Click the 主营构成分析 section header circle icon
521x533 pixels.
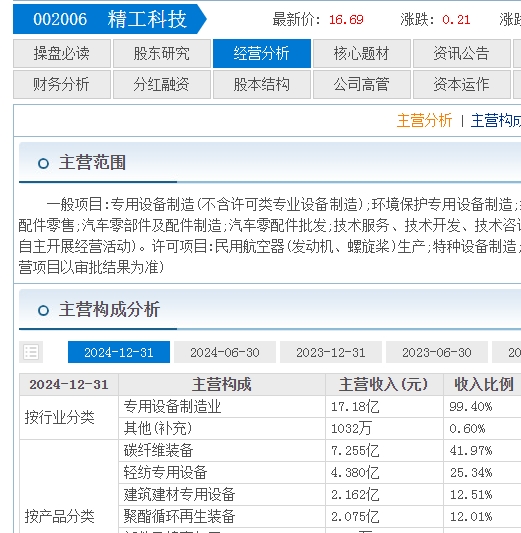(43, 310)
